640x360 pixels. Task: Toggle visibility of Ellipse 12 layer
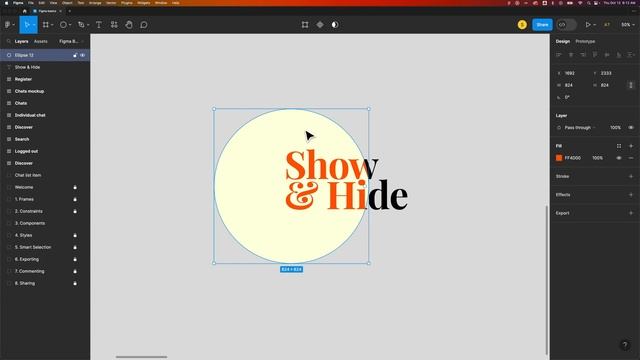82,55
